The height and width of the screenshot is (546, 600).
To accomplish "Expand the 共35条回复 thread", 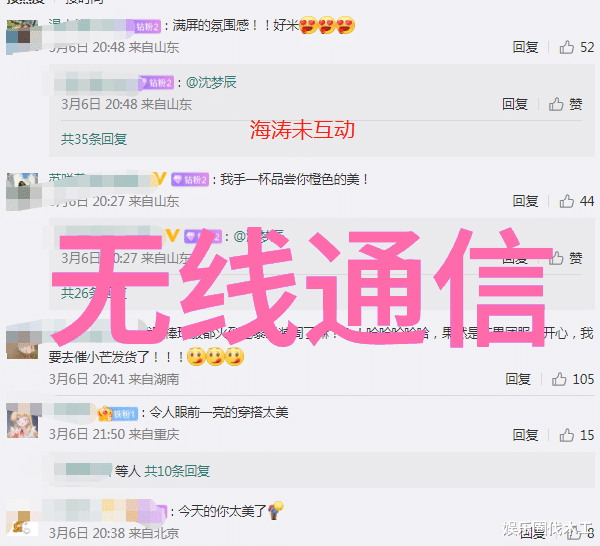I will 94,139.
